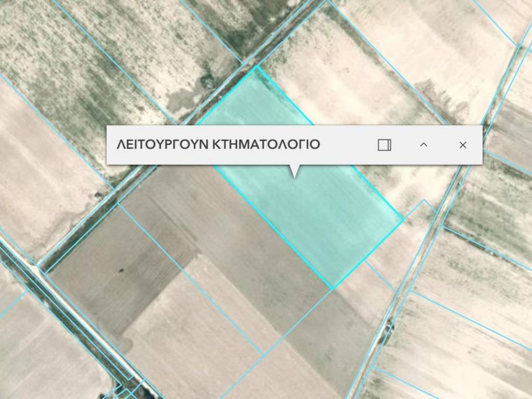Click the ΛΕΙΤΟΥΡΓΟΥΝ ΚΤΗΜΑΤΟΛΟΓΙΟ popup title
Viewport: 532px width, 399px height.
click(x=218, y=144)
